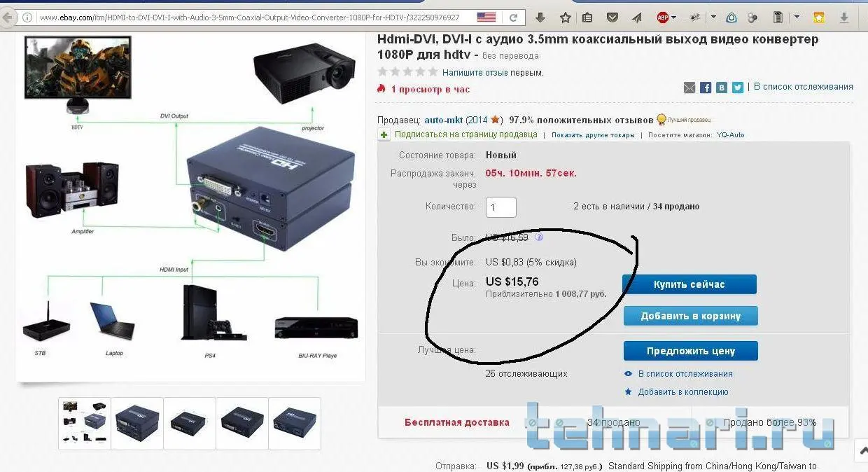868x472 pixels.
Task: Select the second product thumbnail
Action: [x=137, y=423]
